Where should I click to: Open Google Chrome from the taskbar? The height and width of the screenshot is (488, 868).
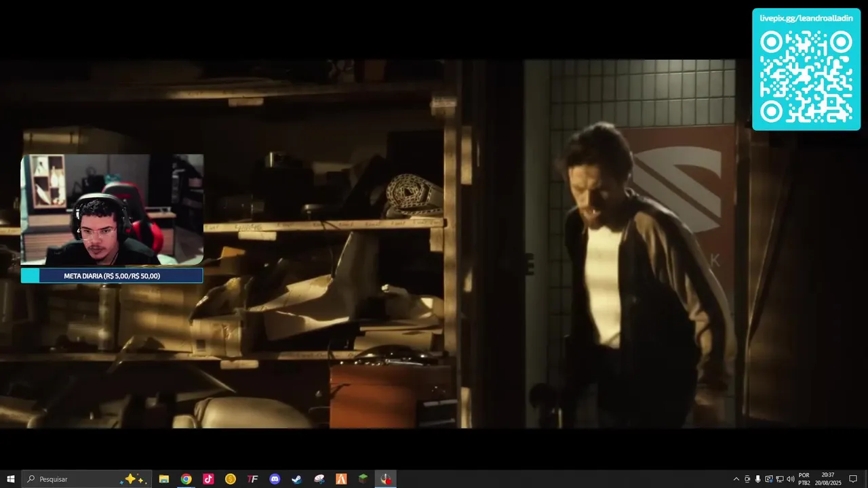(x=186, y=479)
